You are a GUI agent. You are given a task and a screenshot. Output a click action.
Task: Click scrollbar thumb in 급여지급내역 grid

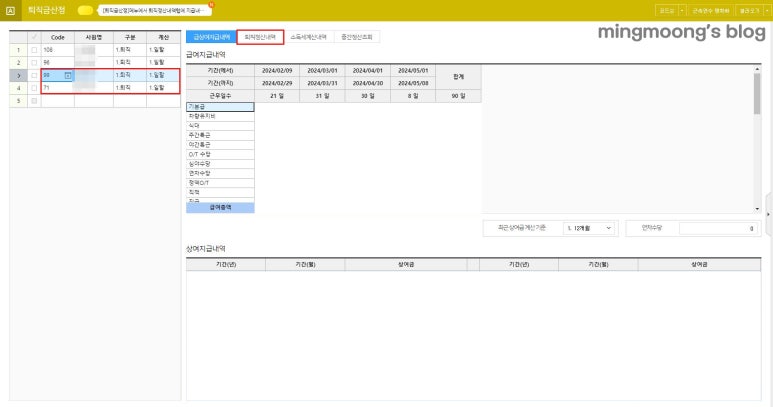(757, 94)
